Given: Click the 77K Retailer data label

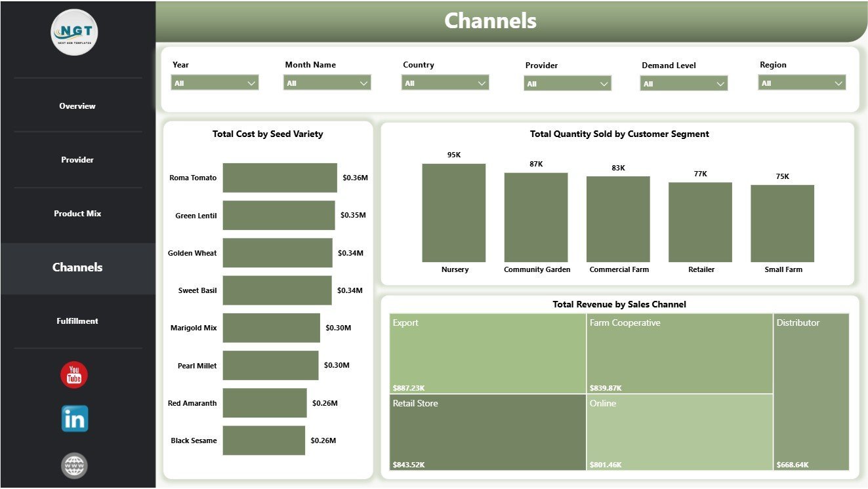Looking at the screenshot, I should point(700,174).
